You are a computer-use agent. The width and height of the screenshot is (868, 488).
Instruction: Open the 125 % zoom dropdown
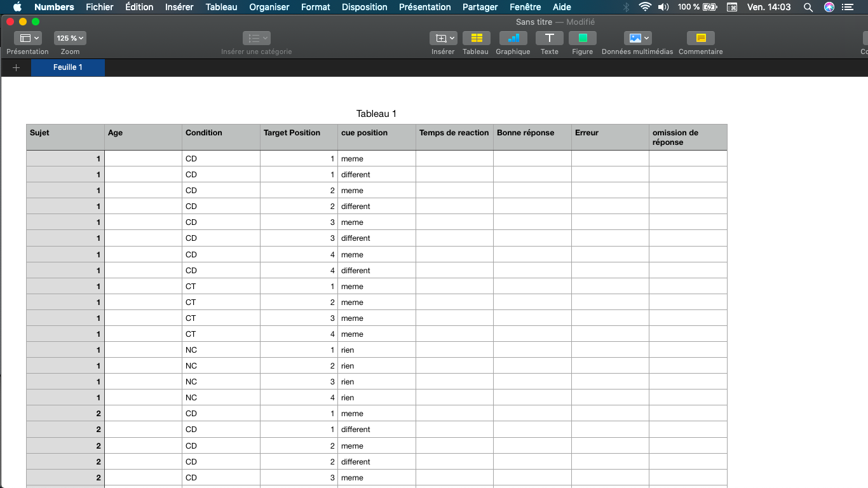point(70,38)
